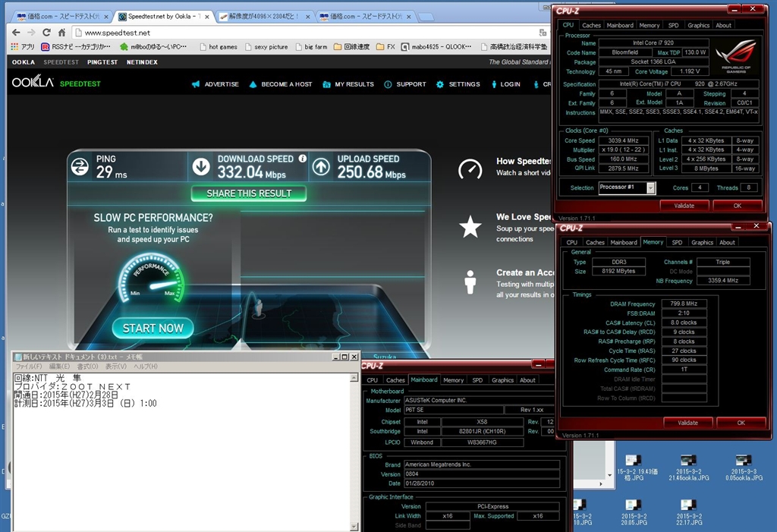Click the speedometer icon beside How Speedtest

point(470,169)
